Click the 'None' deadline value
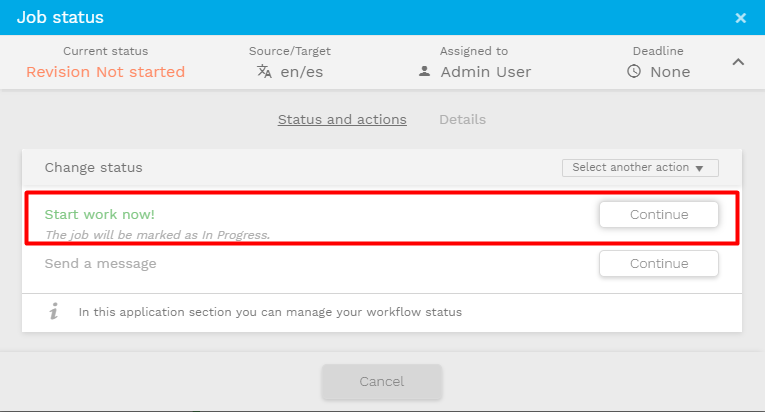The width and height of the screenshot is (765, 412). pyautogui.click(x=670, y=71)
